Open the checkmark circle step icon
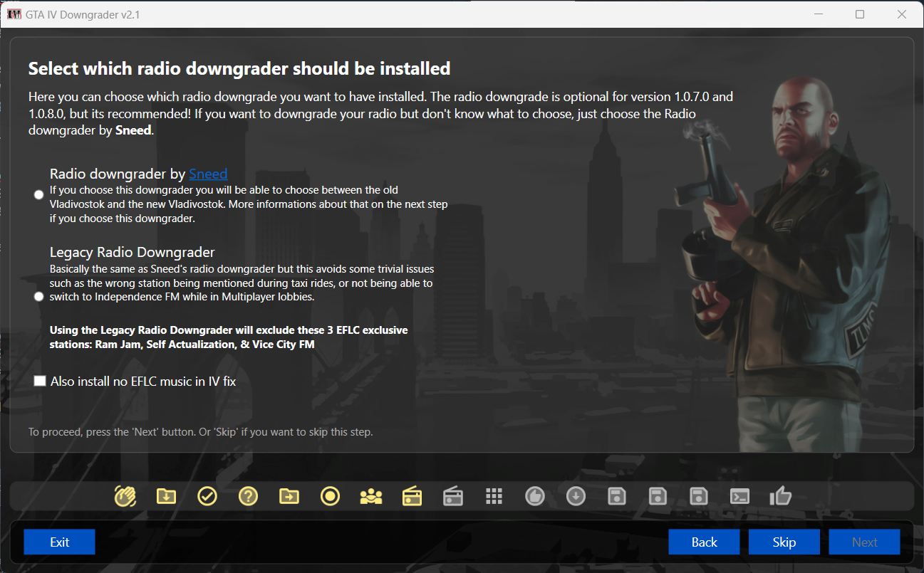Image resolution: width=924 pixels, height=573 pixels. [x=207, y=496]
